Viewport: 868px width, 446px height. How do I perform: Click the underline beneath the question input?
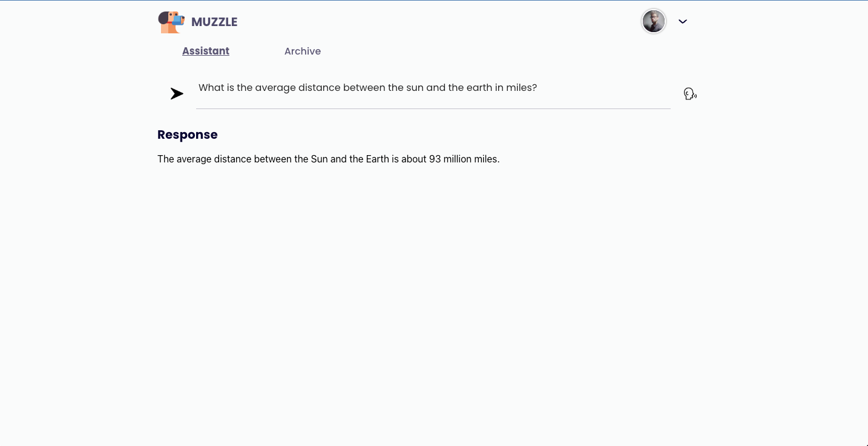(433, 108)
